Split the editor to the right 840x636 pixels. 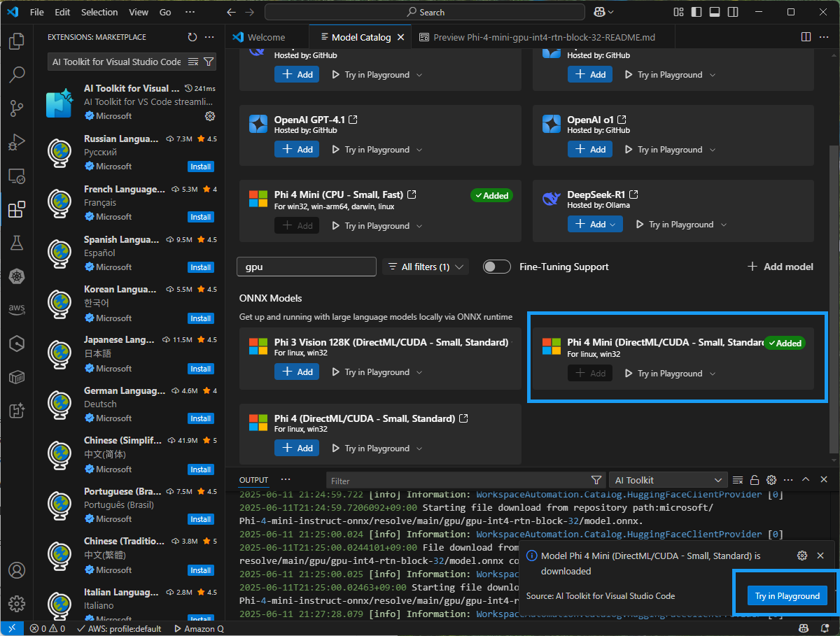(x=806, y=37)
